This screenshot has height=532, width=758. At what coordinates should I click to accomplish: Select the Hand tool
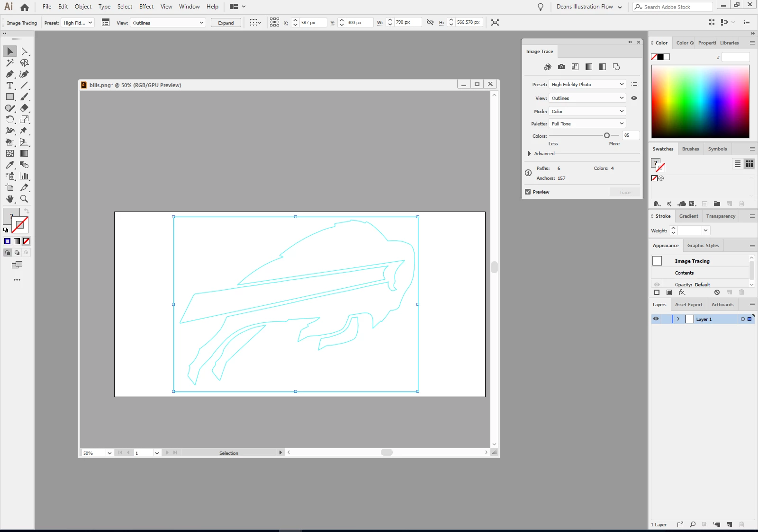(10, 199)
